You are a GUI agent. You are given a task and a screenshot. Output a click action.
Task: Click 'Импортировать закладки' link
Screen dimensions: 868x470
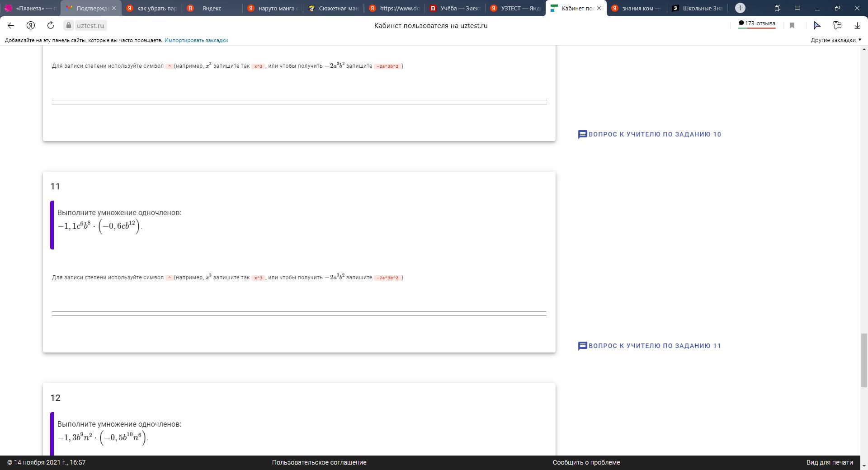click(196, 40)
